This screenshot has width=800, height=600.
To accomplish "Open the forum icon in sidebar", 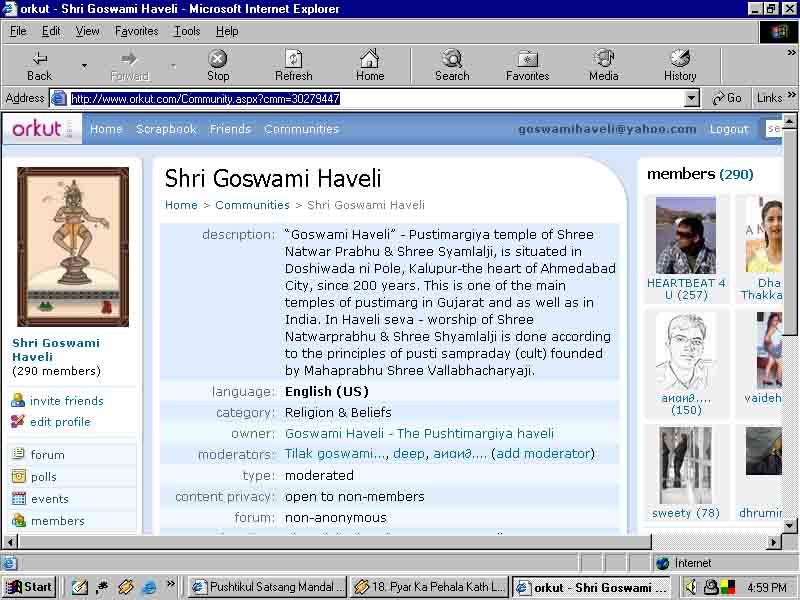I will click(18, 454).
